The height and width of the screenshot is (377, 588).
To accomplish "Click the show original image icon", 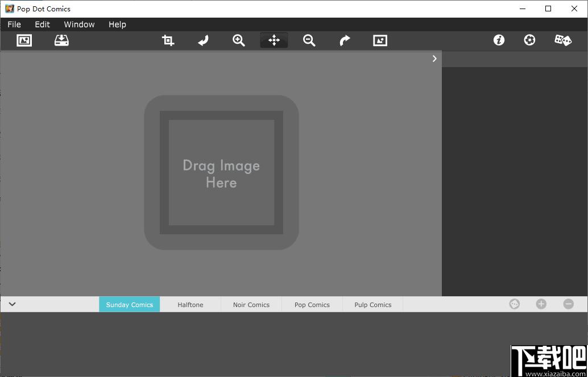I will coord(380,40).
